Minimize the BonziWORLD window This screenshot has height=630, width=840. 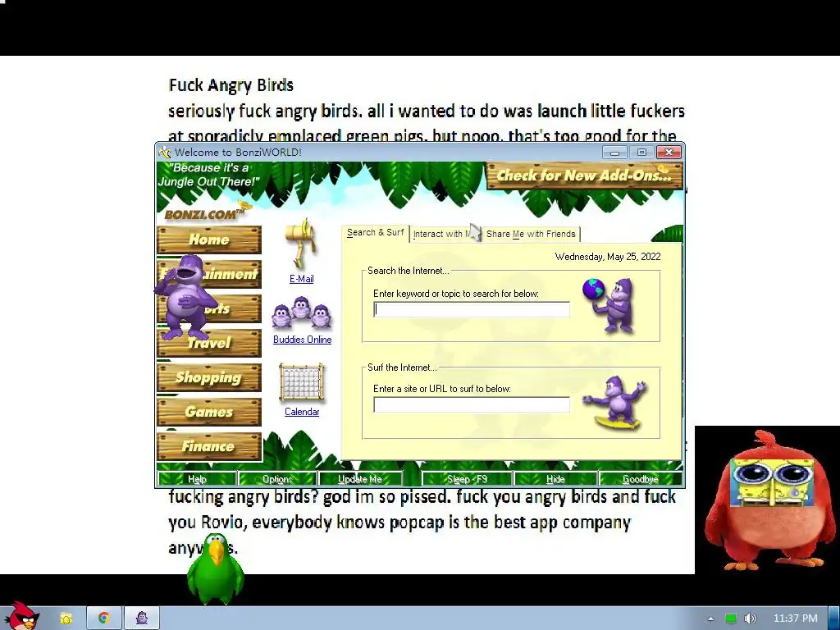click(x=614, y=153)
